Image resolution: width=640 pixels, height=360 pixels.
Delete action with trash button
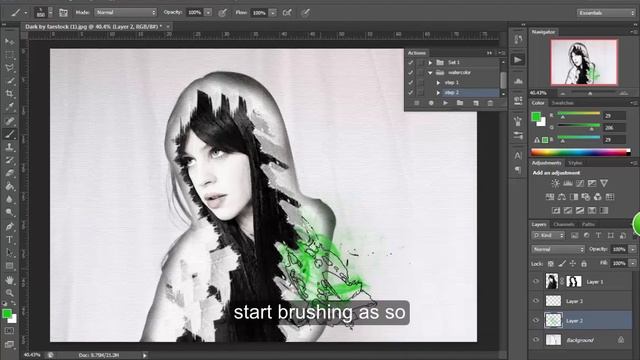(490, 103)
